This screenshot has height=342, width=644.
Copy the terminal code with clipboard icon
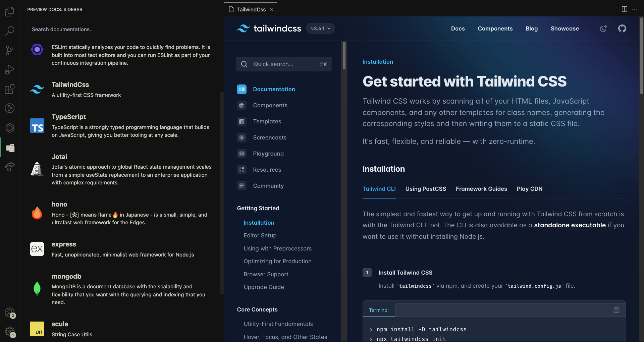point(616,310)
